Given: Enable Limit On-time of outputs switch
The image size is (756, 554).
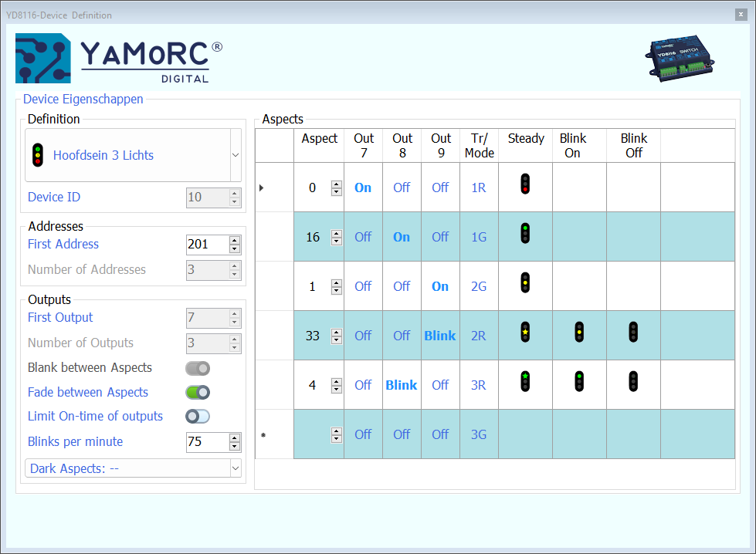Looking at the screenshot, I should 198,417.
